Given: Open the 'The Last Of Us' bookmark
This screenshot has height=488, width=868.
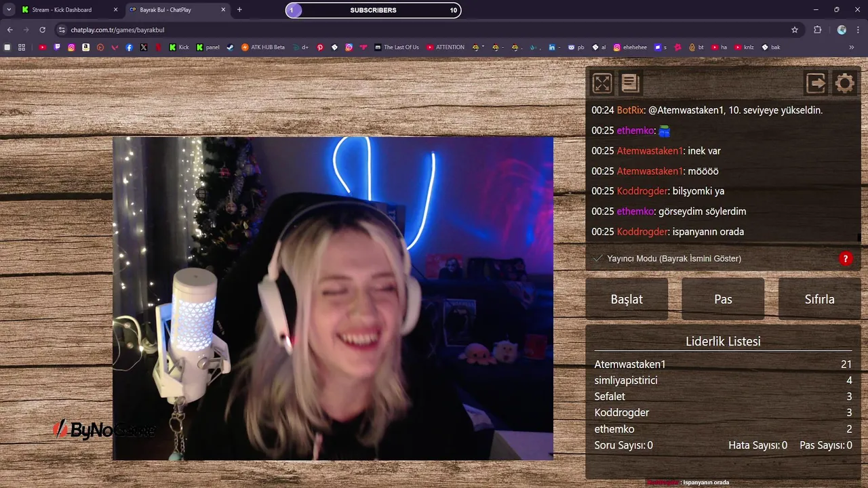Looking at the screenshot, I should click(x=397, y=47).
